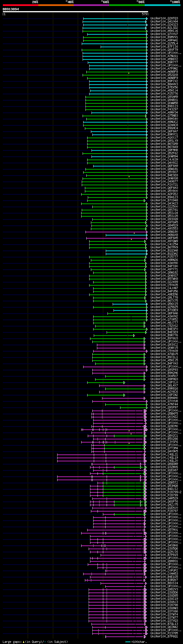Click the =100char. scale legend

[136, 642]
